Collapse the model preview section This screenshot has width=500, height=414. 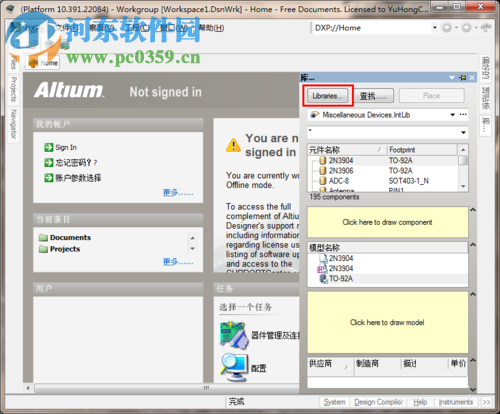tap(473, 294)
